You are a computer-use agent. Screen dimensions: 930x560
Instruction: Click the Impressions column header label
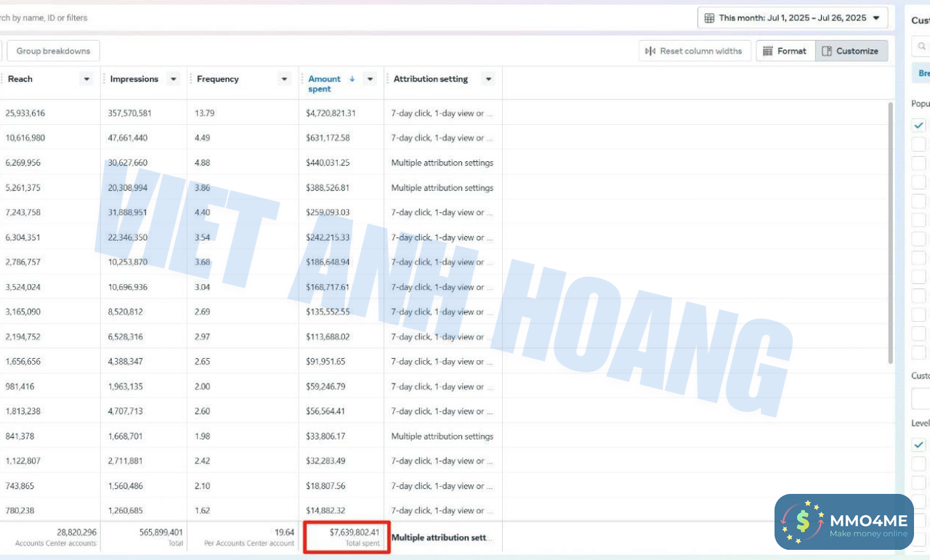coord(134,79)
